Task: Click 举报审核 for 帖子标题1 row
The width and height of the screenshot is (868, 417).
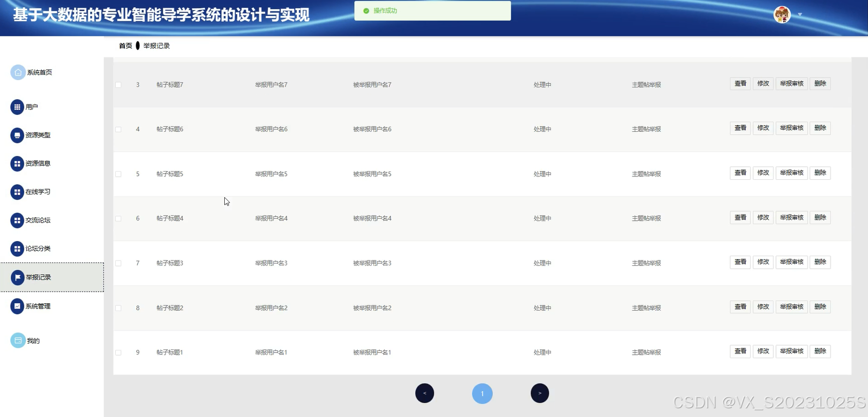Action: pyautogui.click(x=792, y=351)
